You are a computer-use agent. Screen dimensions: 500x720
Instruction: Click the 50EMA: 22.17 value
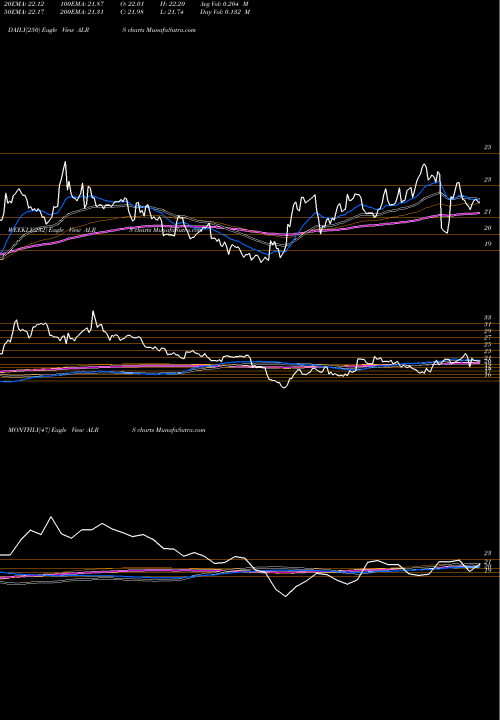(x=25, y=12)
